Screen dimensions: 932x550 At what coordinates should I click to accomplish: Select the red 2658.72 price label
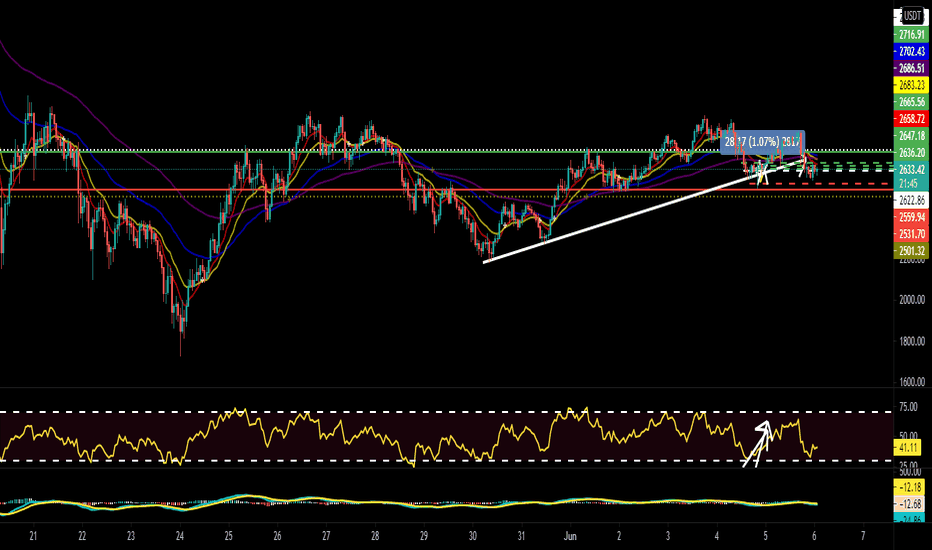pyautogui.click(x=911, y=119)
